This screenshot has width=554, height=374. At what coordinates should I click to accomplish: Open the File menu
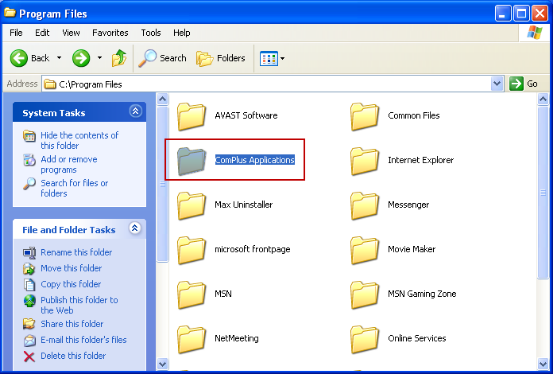coord(16,33)
